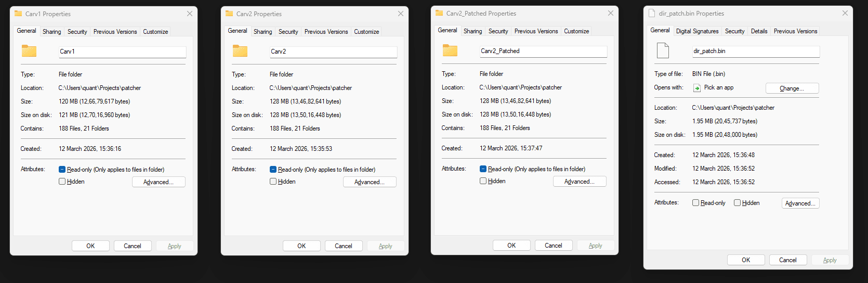
Task: Click the Carv2_Patched folder icon beside name field
Action: (x=450, y=50)
